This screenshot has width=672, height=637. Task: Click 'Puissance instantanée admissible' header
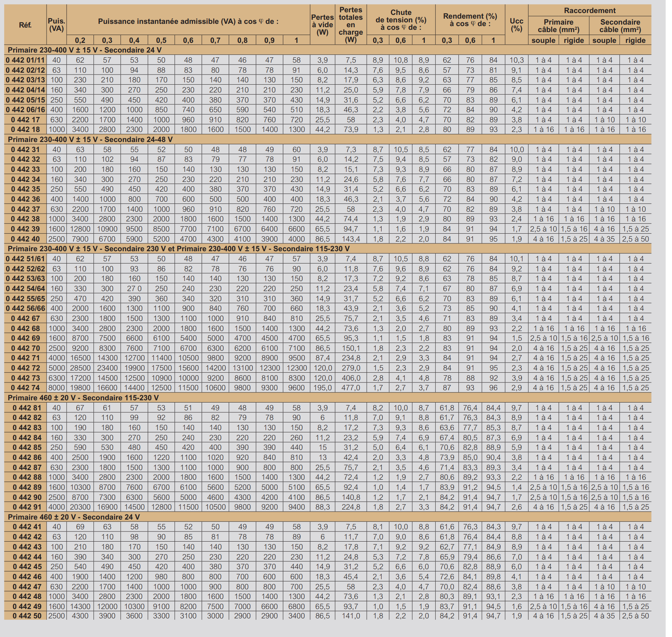(x=188, y=21)
